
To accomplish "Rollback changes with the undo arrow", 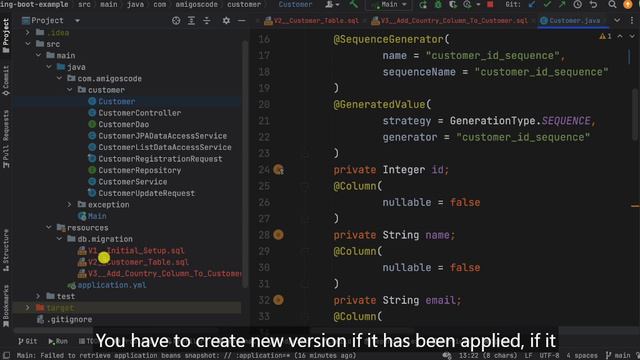I will click(x=593, y=4).
